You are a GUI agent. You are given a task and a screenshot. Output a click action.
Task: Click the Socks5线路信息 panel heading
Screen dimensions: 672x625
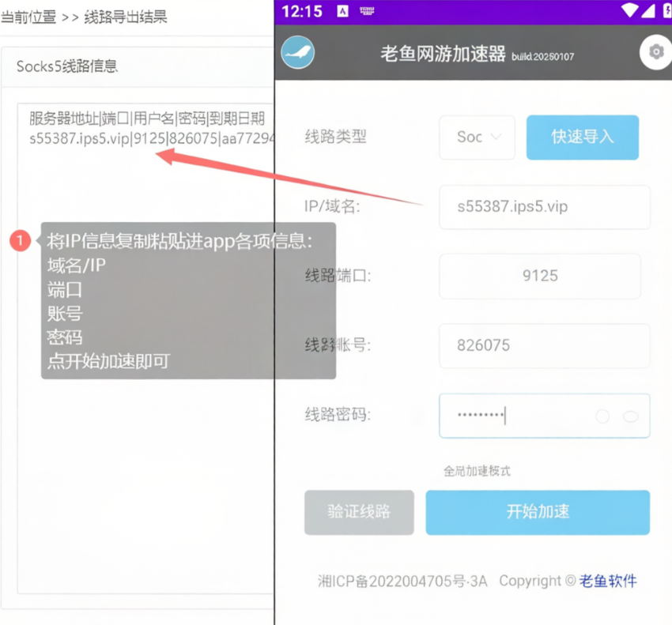[67, 66]
